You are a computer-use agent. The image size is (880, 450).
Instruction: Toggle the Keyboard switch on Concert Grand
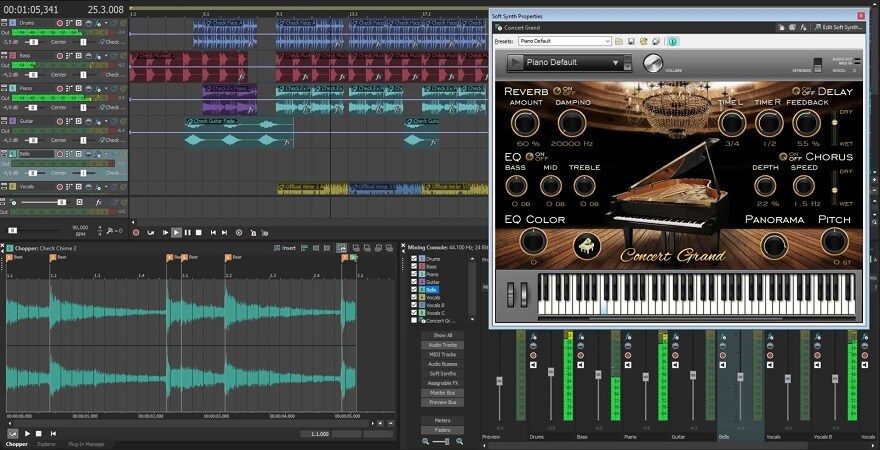click(x=818, y=64)
